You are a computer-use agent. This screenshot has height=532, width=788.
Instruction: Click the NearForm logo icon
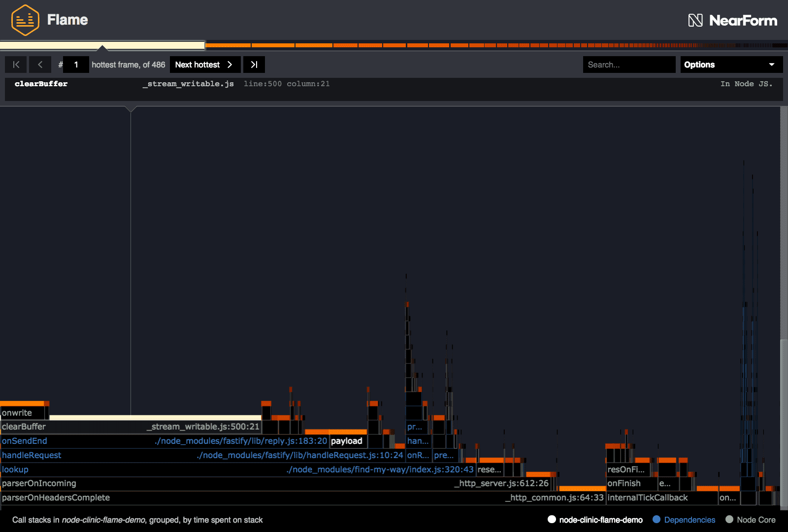(x=695, y=20)
